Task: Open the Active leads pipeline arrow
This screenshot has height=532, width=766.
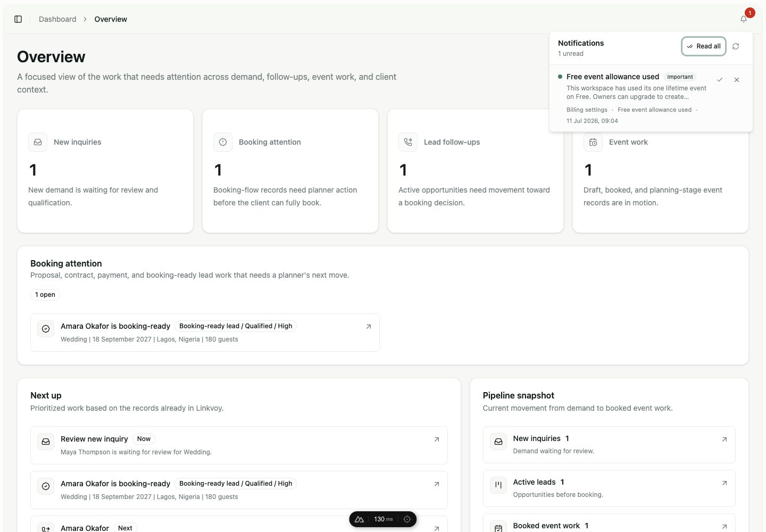Action: pyautogui.click(x=725, y=483)
